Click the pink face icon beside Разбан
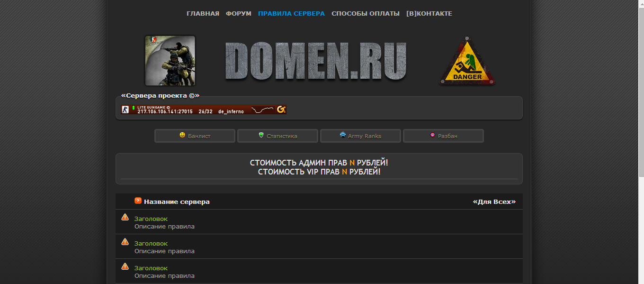The width and height of the screenshot is (644, 284). pos(432,135)
